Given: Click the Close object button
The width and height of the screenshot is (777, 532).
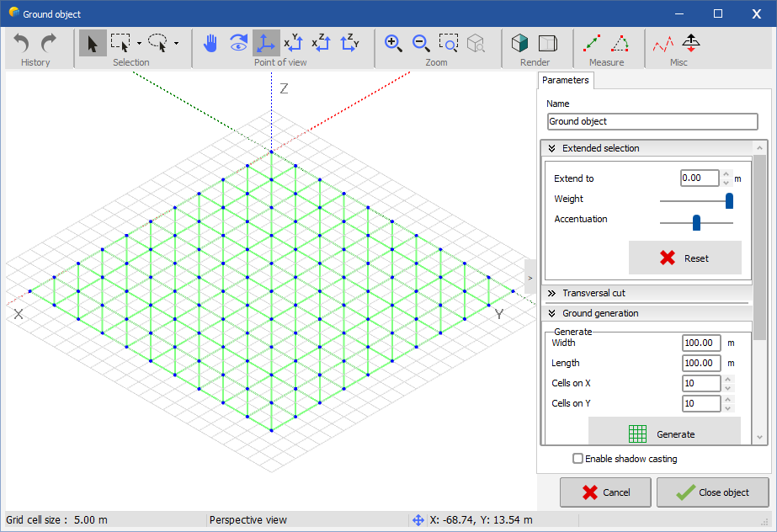Looking at the screenshot, I should pos(712,492).
